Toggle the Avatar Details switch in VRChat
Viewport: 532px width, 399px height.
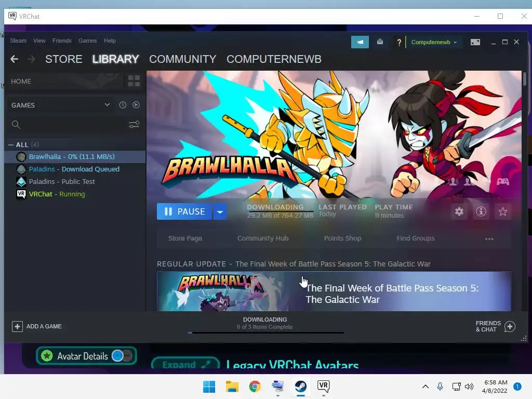[122, 356]
